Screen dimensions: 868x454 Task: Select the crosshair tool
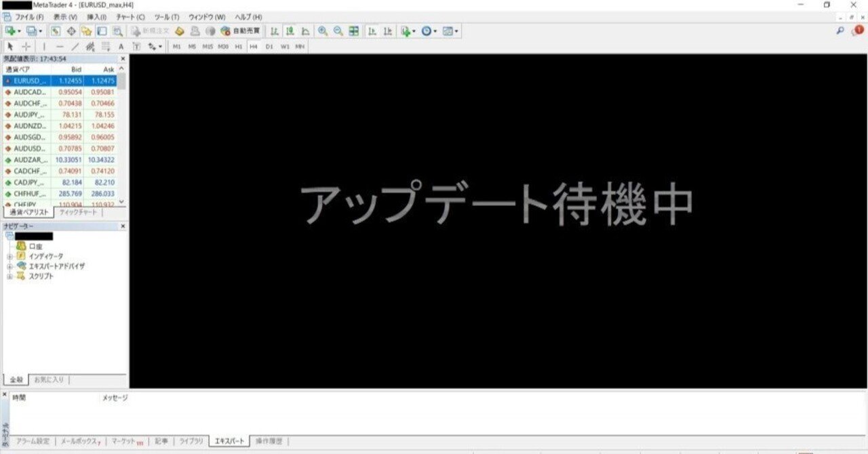click(28, 46)
